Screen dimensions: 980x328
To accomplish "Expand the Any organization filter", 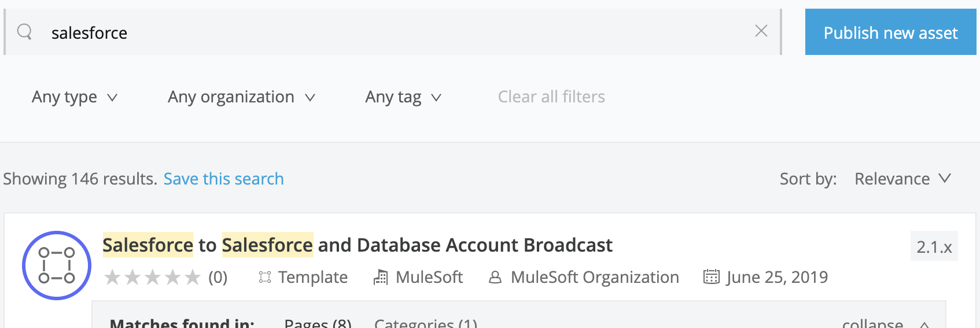I will point(241,97).
